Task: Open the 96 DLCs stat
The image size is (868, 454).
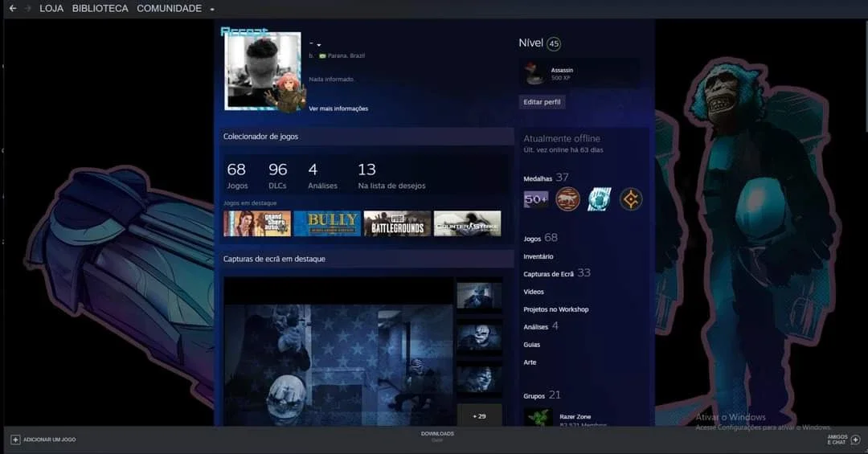Action: 277,175
